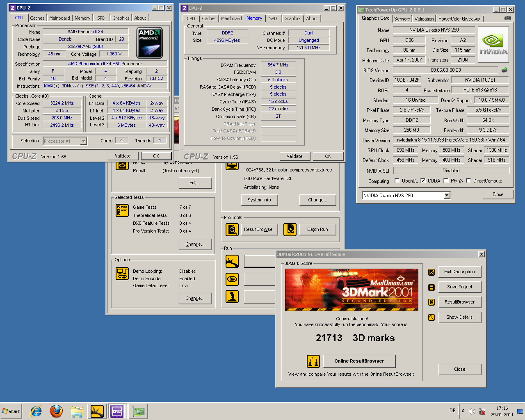Open the SPD tab in Memory CPU-Z window
This screenshot has height=420, width=525.
pos(273,18)
